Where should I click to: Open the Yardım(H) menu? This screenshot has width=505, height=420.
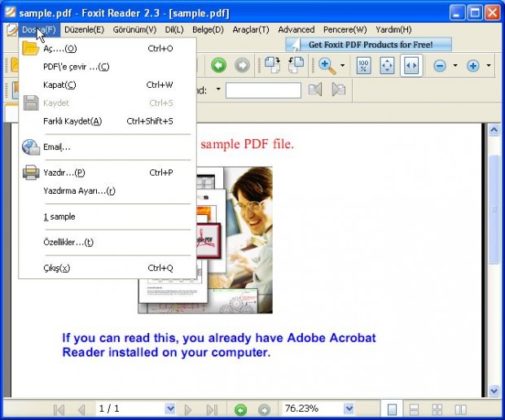tap(393, 29)
